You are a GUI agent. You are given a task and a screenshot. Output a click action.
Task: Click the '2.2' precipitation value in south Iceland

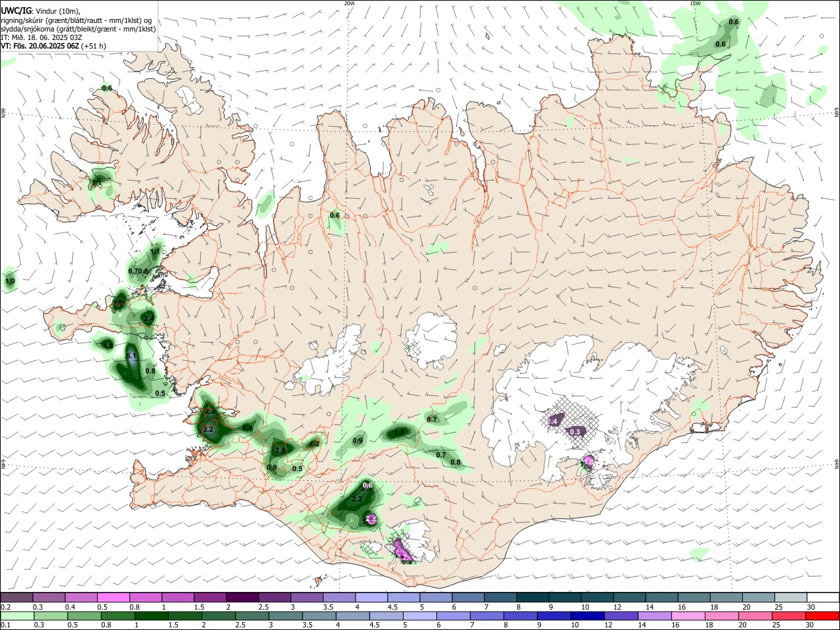click(x=358, y=499)
